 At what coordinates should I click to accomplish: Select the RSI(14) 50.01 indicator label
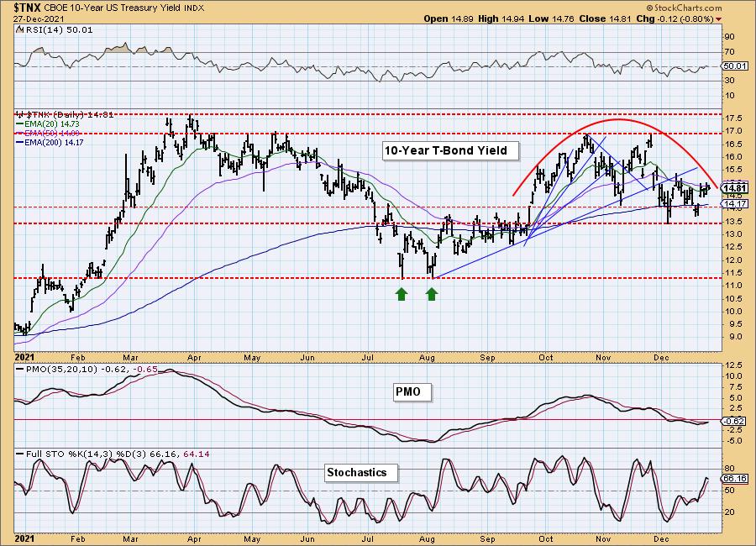tap(58, 30)
